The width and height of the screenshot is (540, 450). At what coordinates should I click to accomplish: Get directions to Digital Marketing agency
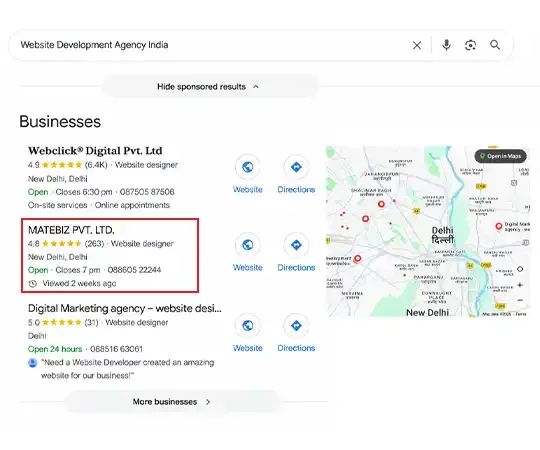point(296,325)
